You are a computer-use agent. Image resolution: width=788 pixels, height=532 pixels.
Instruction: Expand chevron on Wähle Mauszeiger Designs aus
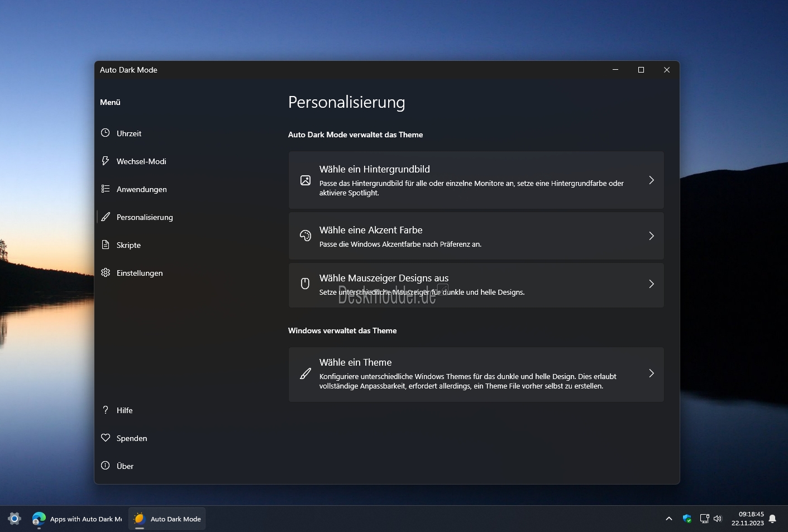click(651, 284)
